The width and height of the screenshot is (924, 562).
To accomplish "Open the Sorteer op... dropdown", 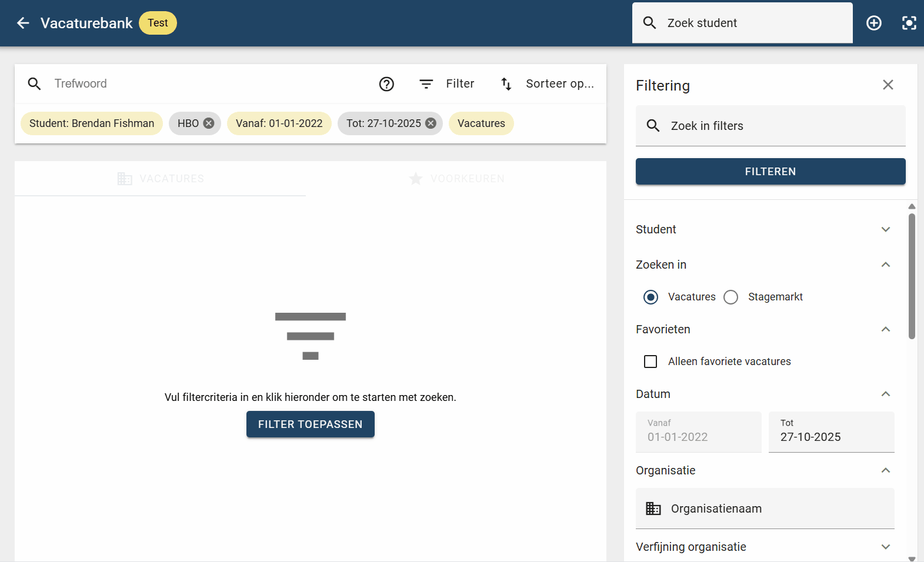I will tap(548, 84).
